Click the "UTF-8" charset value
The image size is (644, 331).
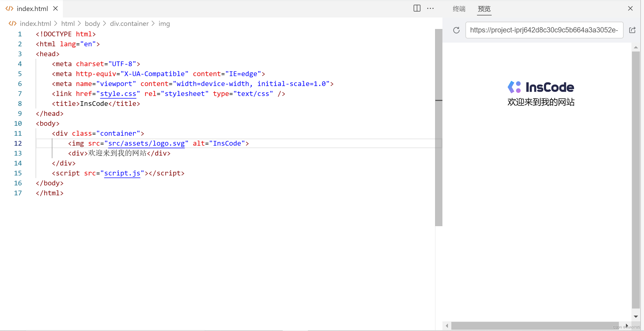(x=122, y=64)
